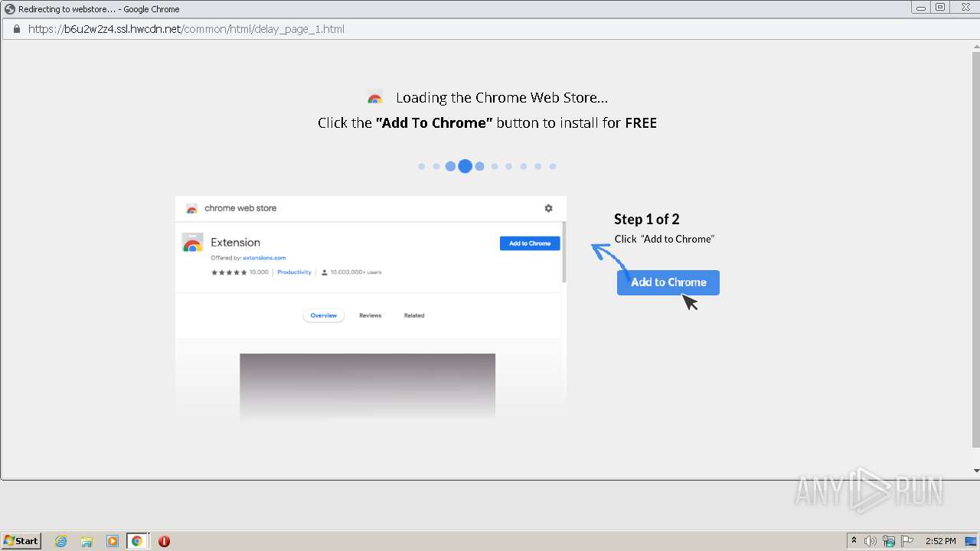Click the Extension rainbow icon in listing
Viewport: 980px width, 551px height.
tap(192, 243)
